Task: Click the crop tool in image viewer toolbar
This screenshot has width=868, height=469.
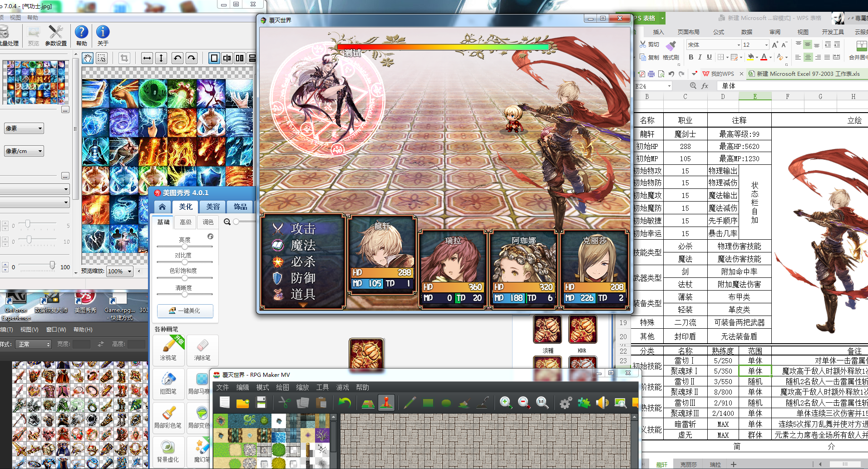Action: coord(124,58)
